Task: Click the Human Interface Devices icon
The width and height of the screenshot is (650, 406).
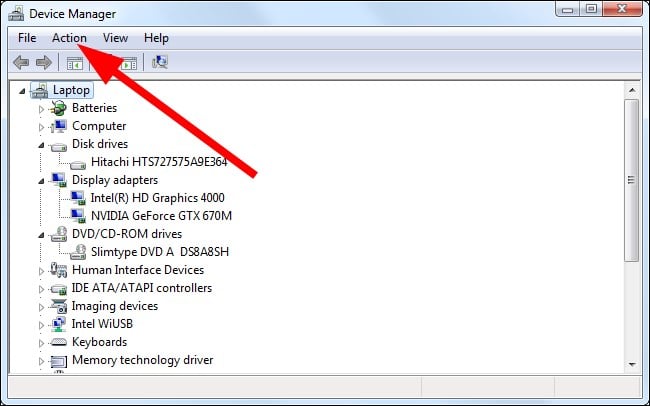Action: coord(58,270)
